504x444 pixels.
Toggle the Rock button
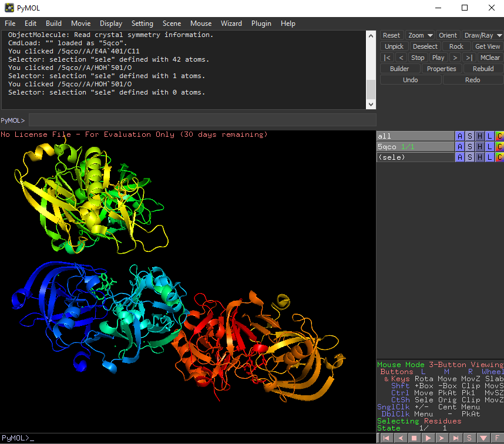[456, 46]
